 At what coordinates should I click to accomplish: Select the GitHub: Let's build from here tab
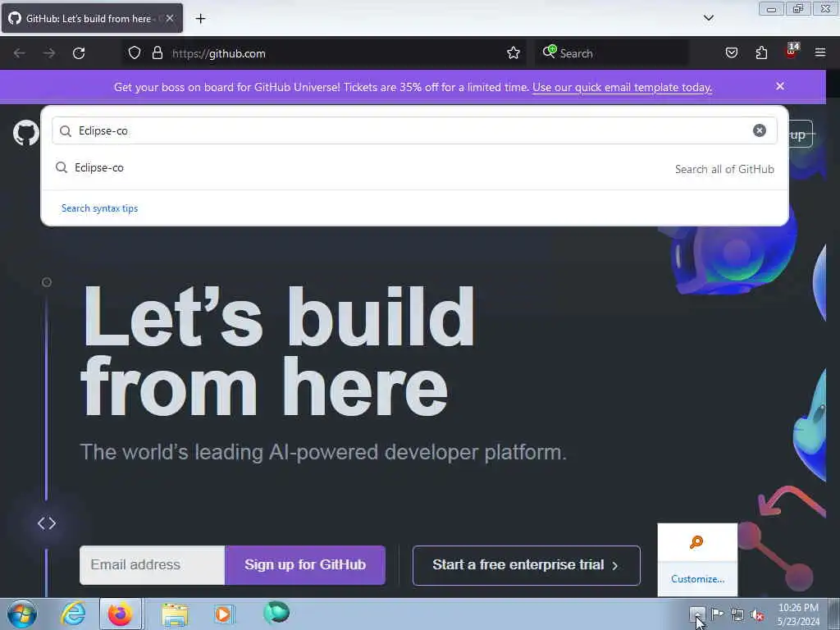pyautogui.click(x=92, y=18)
